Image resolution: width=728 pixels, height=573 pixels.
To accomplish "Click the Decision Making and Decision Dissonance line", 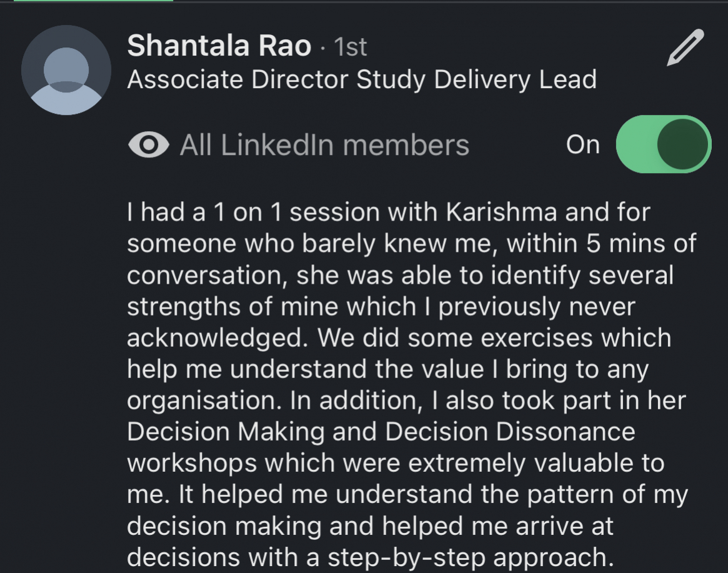I will tap(381, 432).
